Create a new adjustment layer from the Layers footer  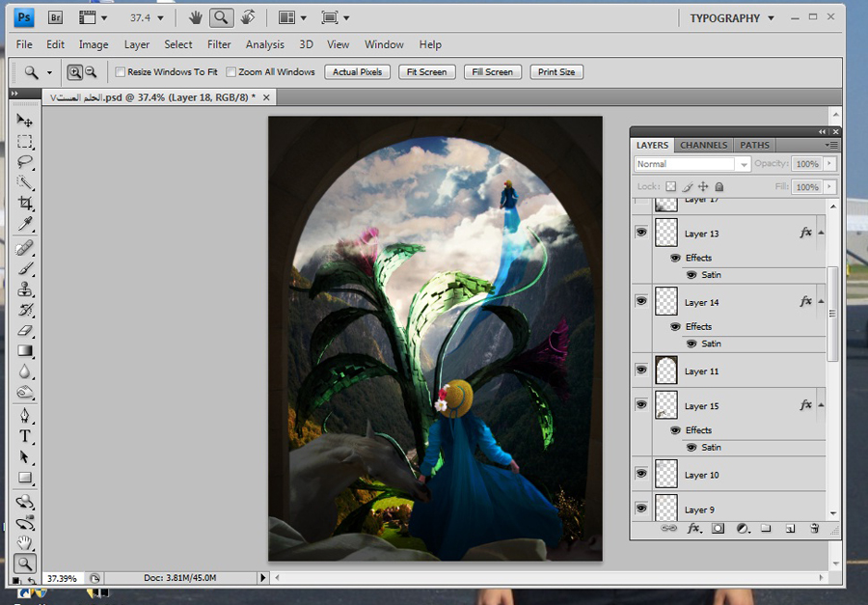[742, 529]
